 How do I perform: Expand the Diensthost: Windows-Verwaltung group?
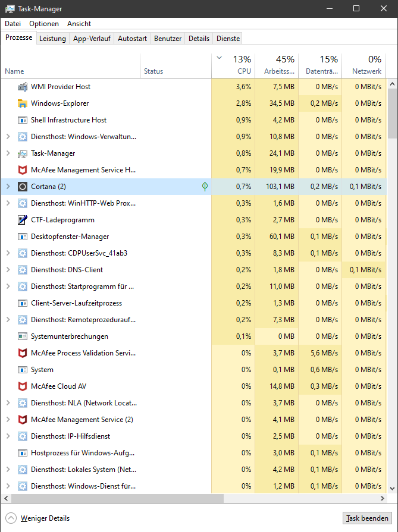point(8,136)
